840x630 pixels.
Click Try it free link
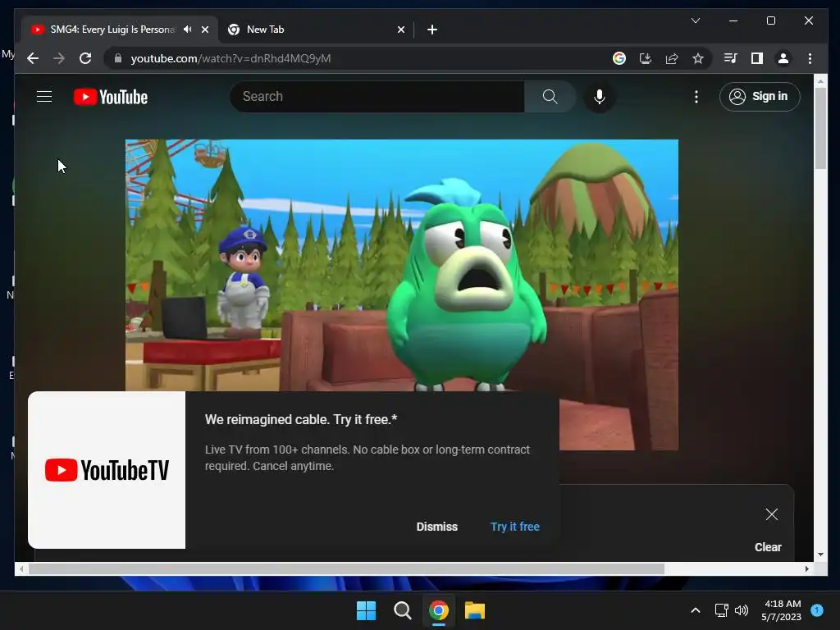(x=515, y=527)
